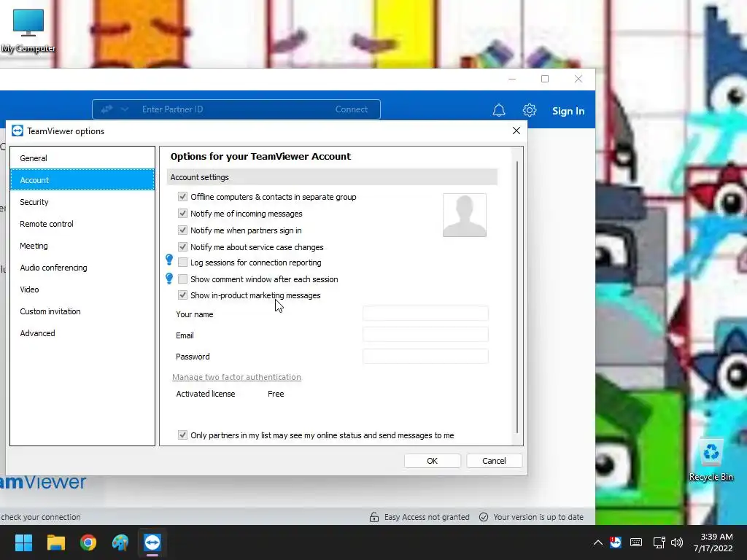This screenshot has height=560, width=747.
Task: Open File Explorer from the taskbar
Action: [x=55, y=542]
